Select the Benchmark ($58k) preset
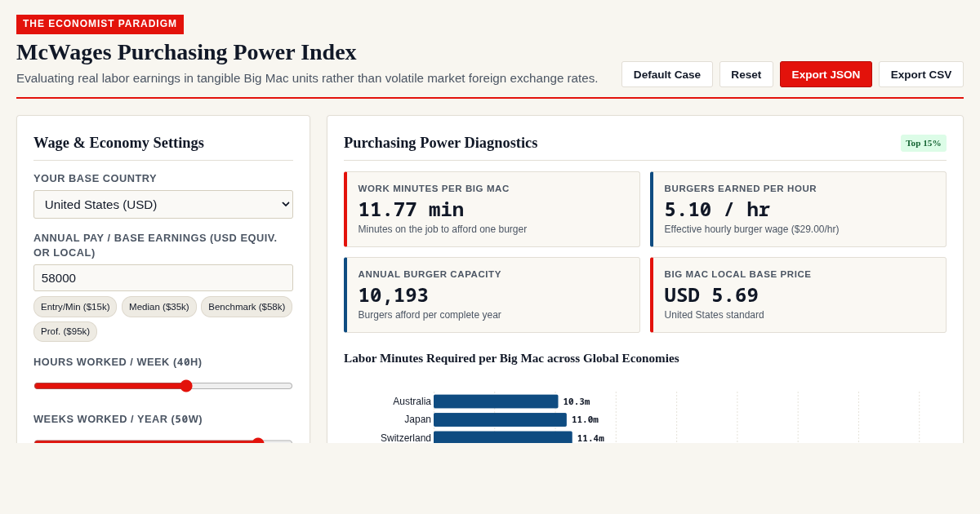The image size is (980, 514). tap(247, 307)
